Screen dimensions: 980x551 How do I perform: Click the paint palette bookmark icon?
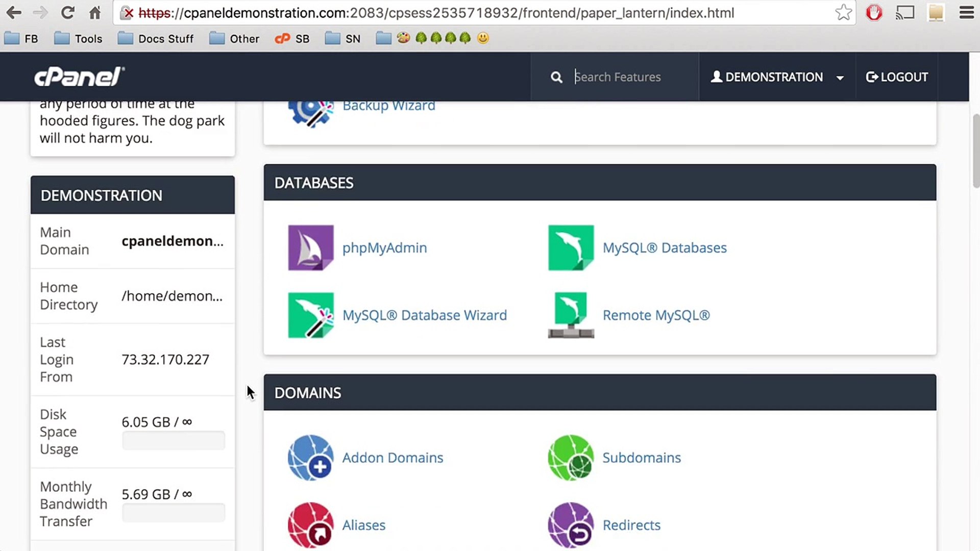coord(403,38)
